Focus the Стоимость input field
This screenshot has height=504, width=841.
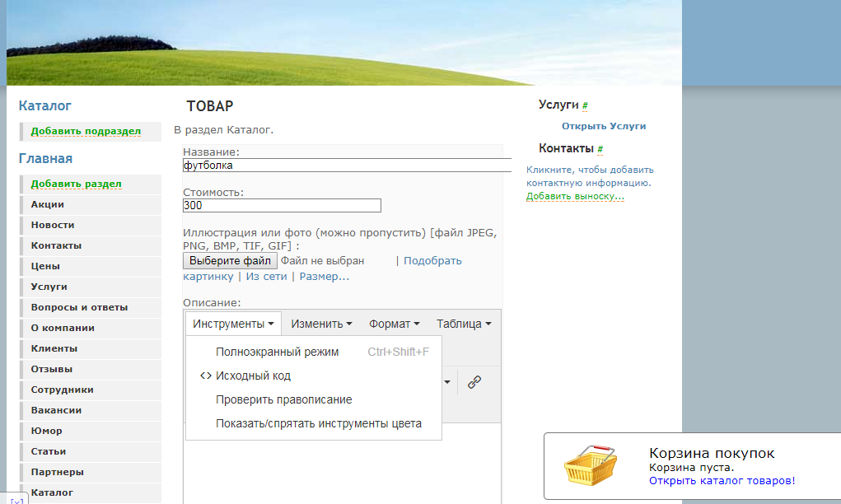point(282,205)
